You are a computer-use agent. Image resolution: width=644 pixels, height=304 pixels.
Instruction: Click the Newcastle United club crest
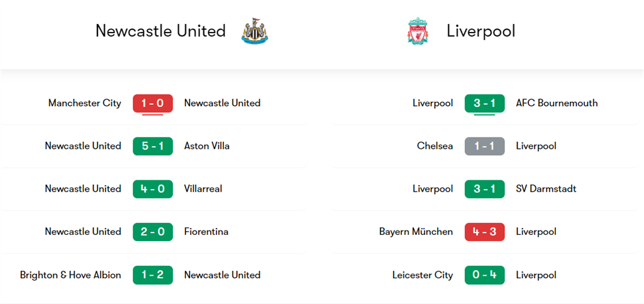[x=255, y=31]
